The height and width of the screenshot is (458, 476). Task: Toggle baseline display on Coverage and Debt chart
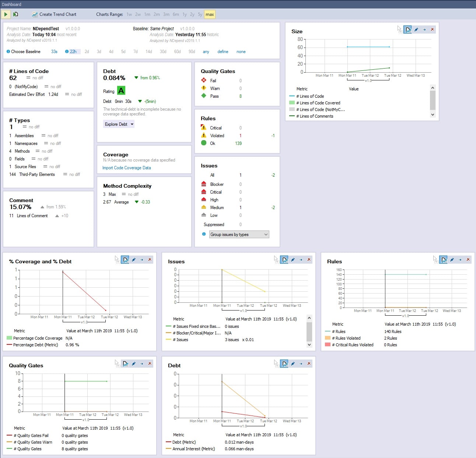click(x=125, y=260)
